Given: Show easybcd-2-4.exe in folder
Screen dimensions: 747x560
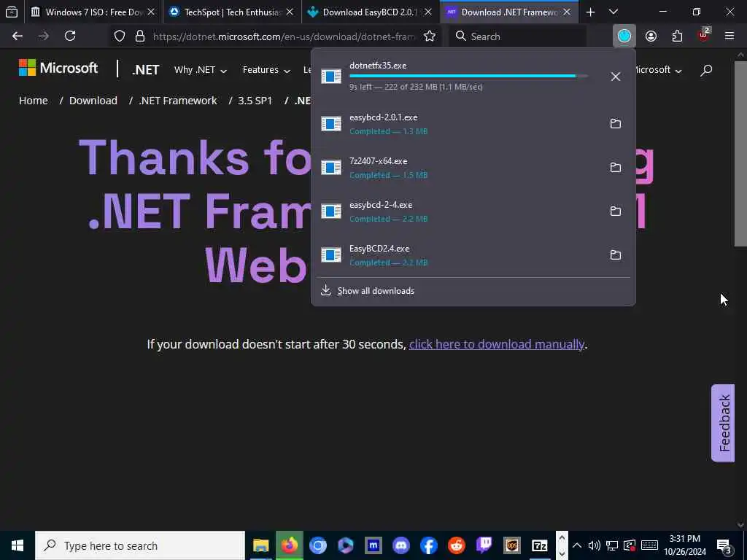Looking at the screenshot, I should pos(616,211).
